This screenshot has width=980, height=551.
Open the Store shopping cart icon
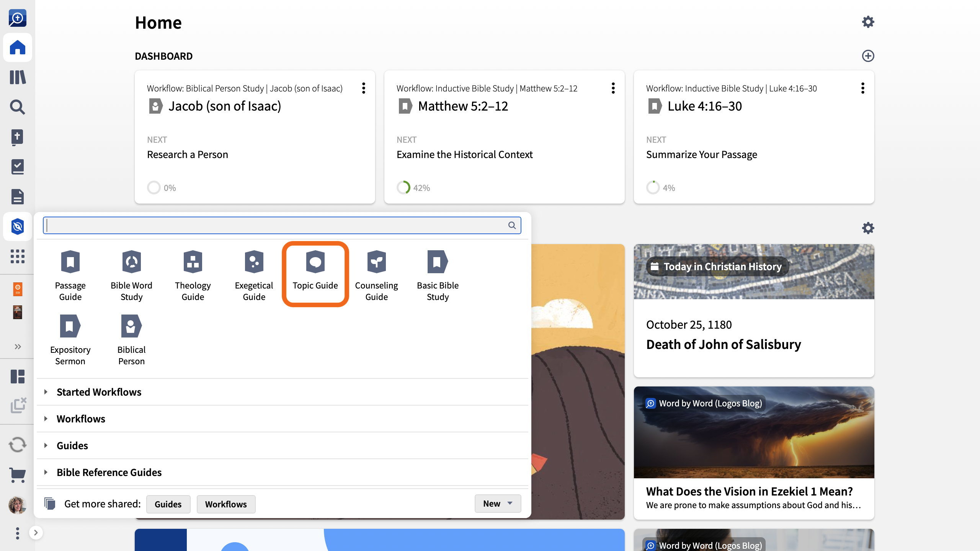(x=18, y=475)
